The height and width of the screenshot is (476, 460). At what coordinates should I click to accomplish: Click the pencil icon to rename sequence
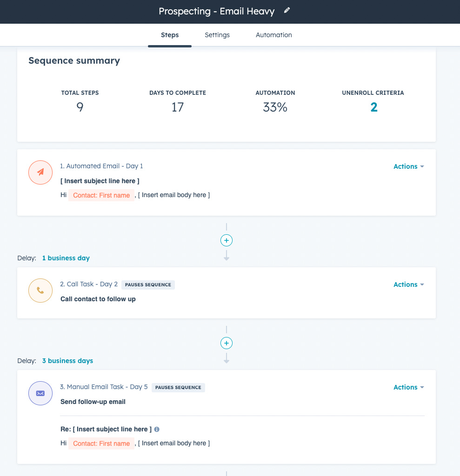point(287,10)
